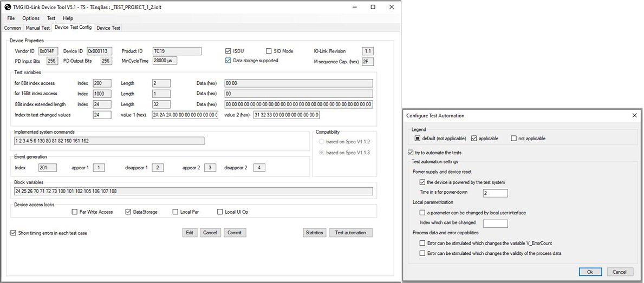The width and height of the screenshot is (644, 283).
Task: Click the Event generation Index field 201
Action: 47,168
